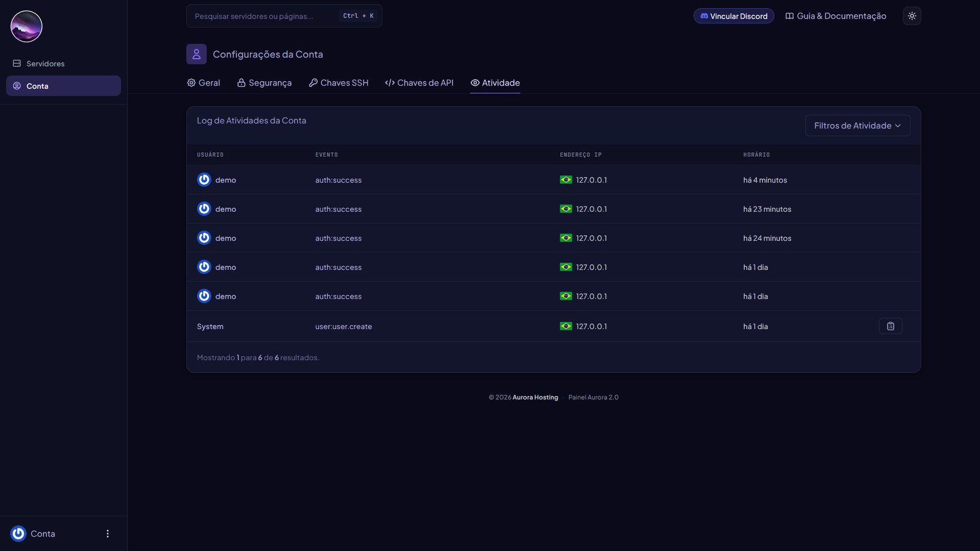Click auth:success in the 4 minutos row
980x551 pixels.
click(x=338, y=180)
